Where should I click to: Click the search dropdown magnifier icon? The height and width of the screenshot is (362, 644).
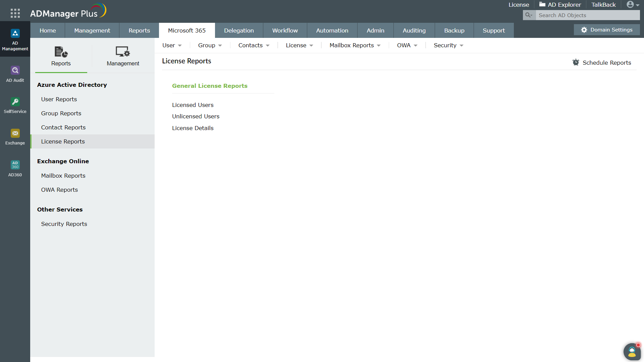pos(529,15)
